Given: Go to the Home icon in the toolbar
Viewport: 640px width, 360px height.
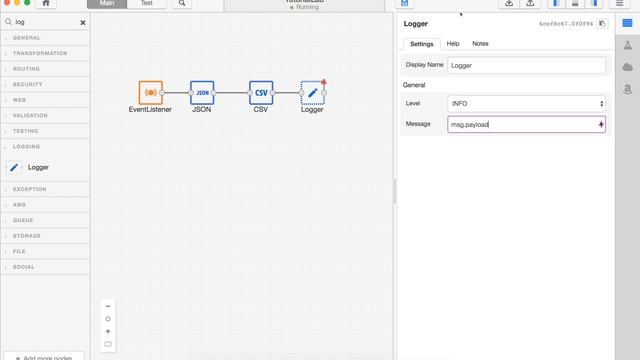Looking at the screenshot, I should click(x=46, y=3).
